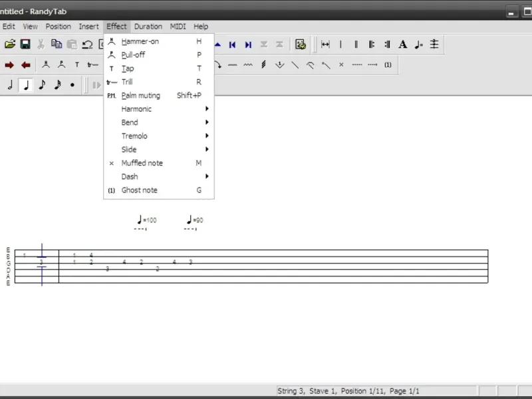Select the eighth note duration
This screenshot has height=399, width=532.
[42, 85]
